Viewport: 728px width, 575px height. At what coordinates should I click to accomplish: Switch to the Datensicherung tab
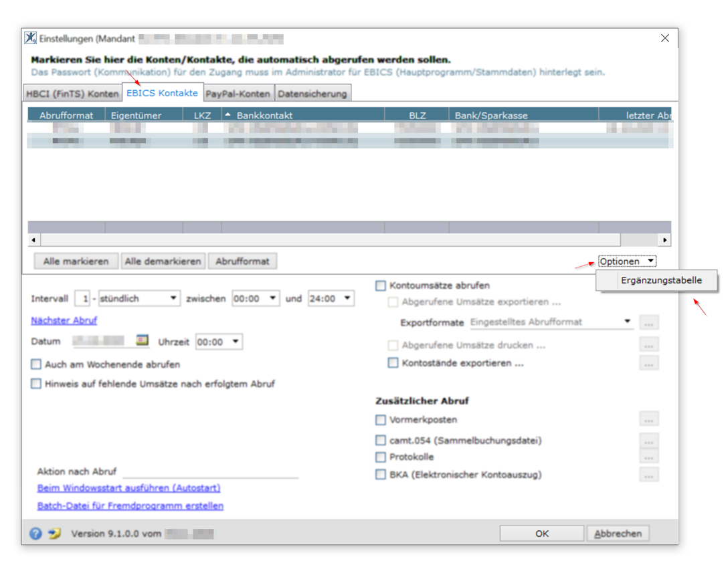(312, 94)
